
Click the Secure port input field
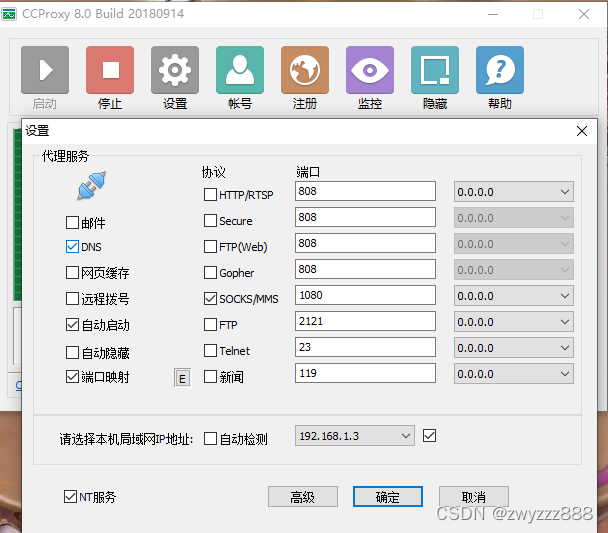tap(365, 217)
